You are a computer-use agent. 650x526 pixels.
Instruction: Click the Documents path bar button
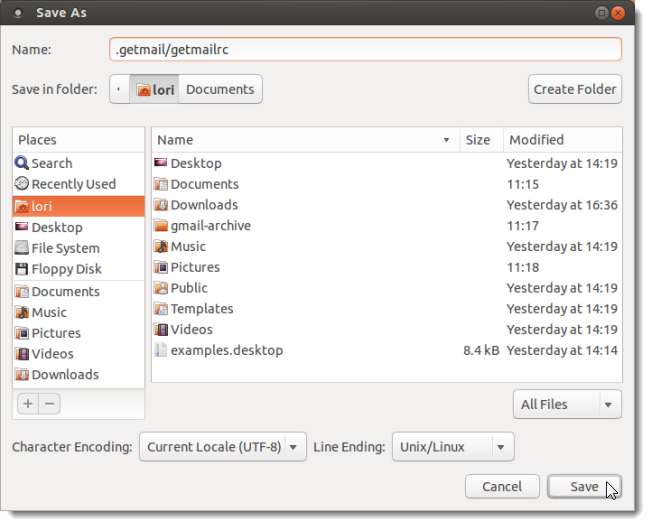220,89
